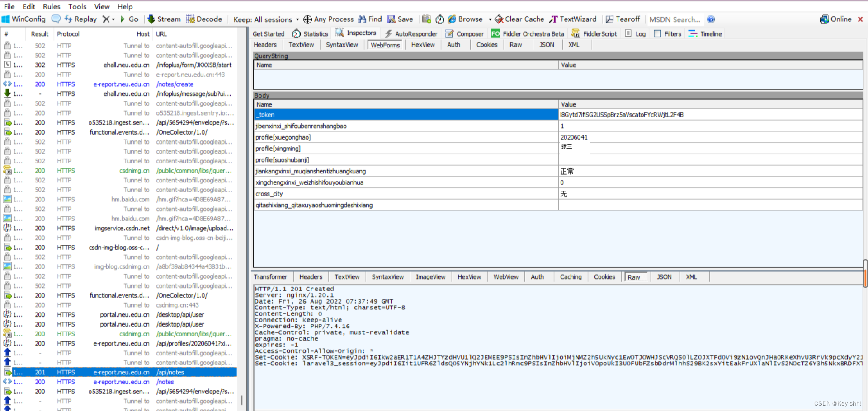
Task: Select the request Headers inspector tab
Action: pyautogui.click(x=265, y=45)
